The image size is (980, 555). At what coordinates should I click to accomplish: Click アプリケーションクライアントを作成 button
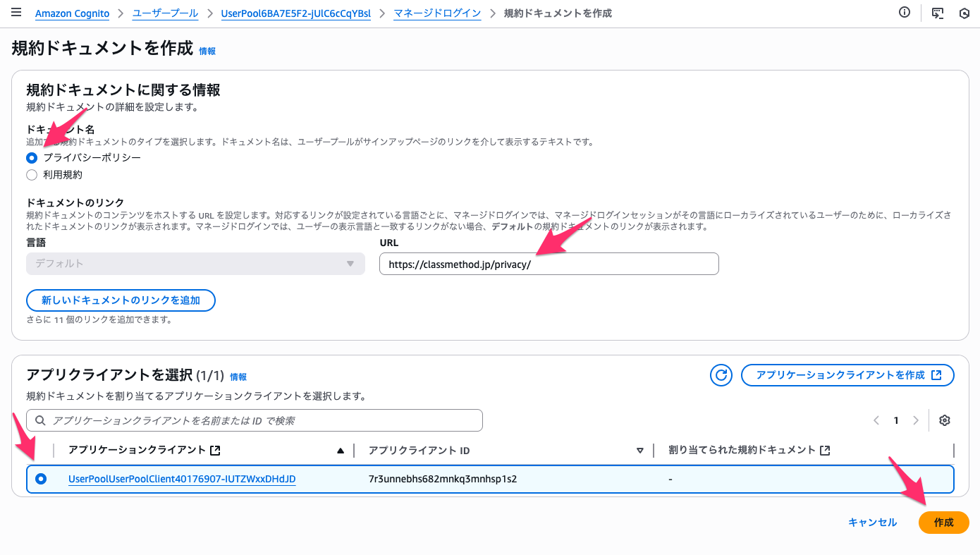click(x=847, y=375)
